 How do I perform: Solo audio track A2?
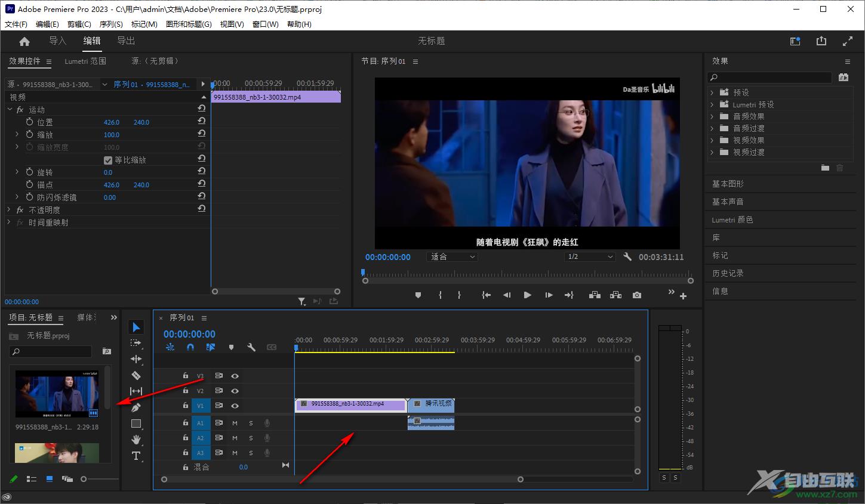tap(251, 438)
